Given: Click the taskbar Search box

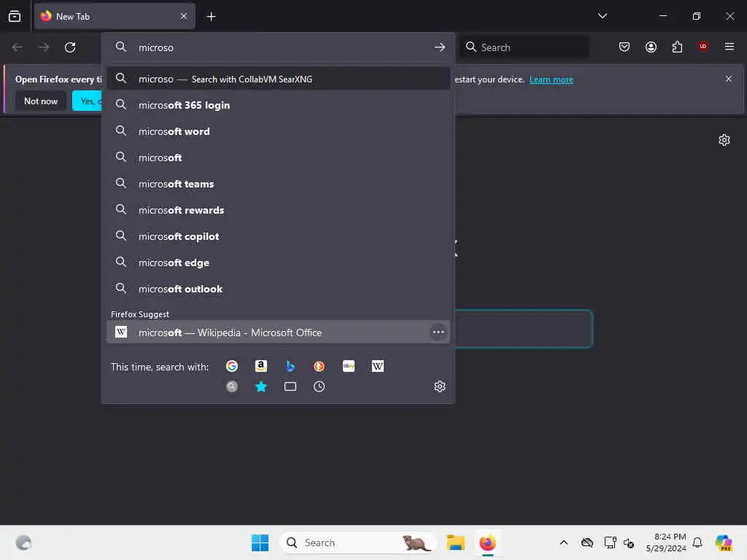Looking at the screenshot, I should tap(358, 542).
